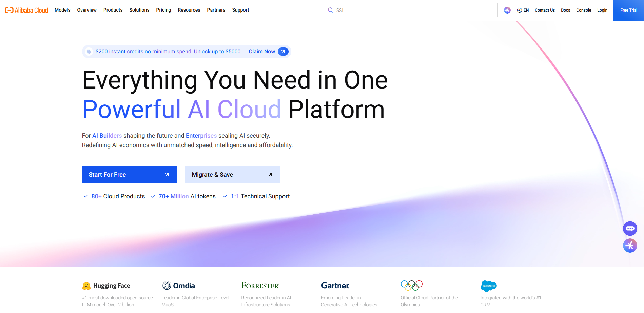This screenshot has width=644, height=313.
Task: Open the AI assistant star icon in header
Action: pos(507,10)
